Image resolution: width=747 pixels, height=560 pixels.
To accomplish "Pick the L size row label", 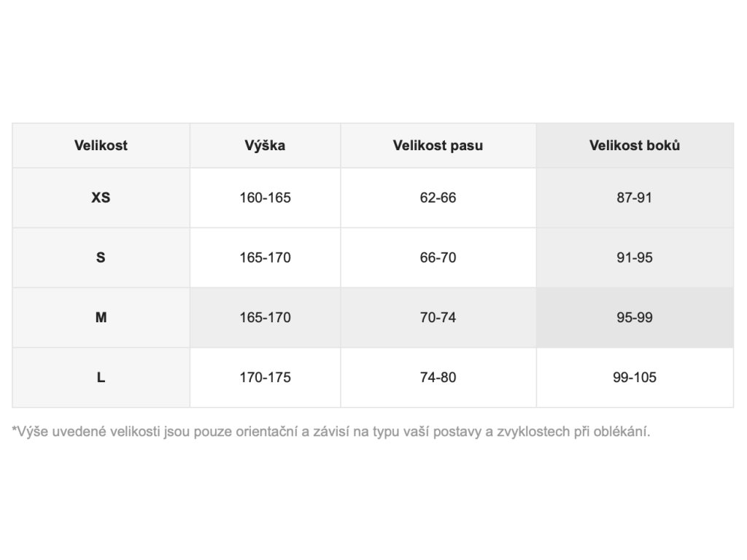I will [x=101, y=377].
